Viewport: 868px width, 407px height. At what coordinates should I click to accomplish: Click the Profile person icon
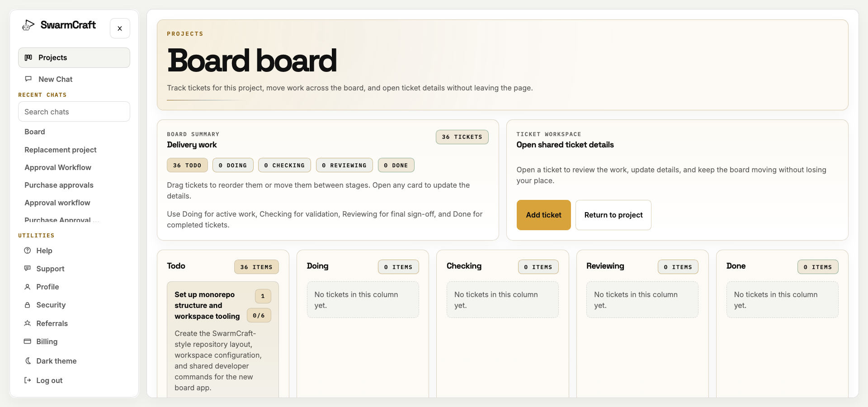click(28, 287)
